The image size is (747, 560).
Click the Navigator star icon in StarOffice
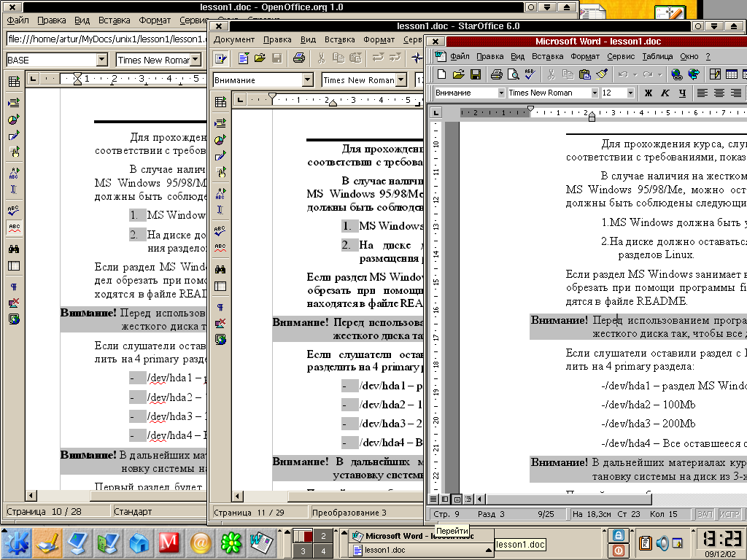(x=417, y=58)
